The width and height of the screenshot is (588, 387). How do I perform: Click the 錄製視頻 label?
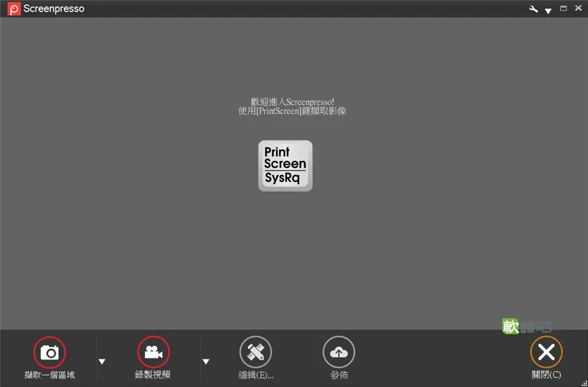pyautogui.click(x=153, y=375)
